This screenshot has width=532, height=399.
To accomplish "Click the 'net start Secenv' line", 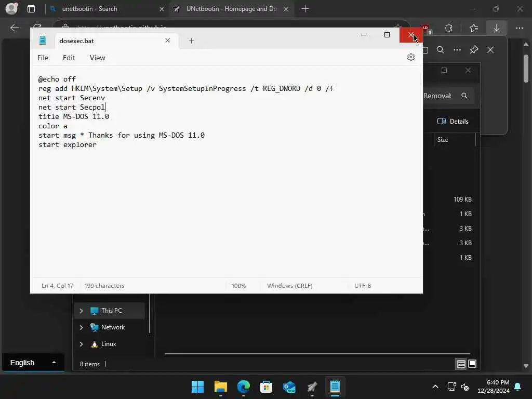I will coord(72,98).
